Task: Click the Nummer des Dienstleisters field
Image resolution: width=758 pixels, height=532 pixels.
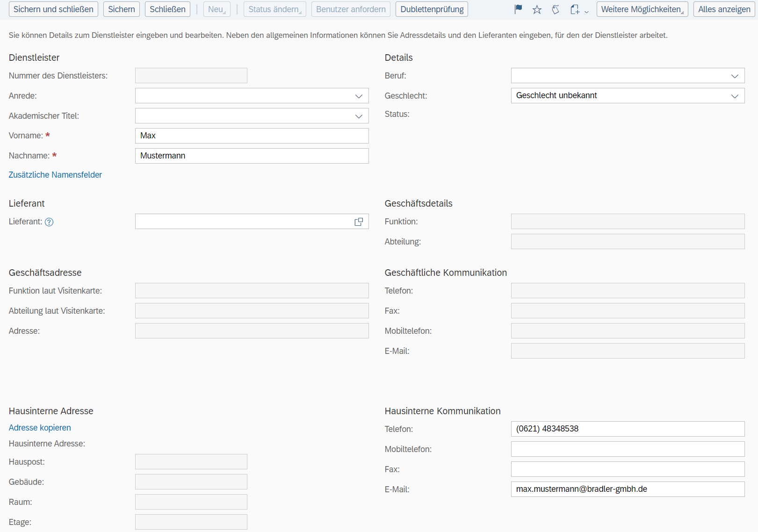Action: tap(191, 76)
